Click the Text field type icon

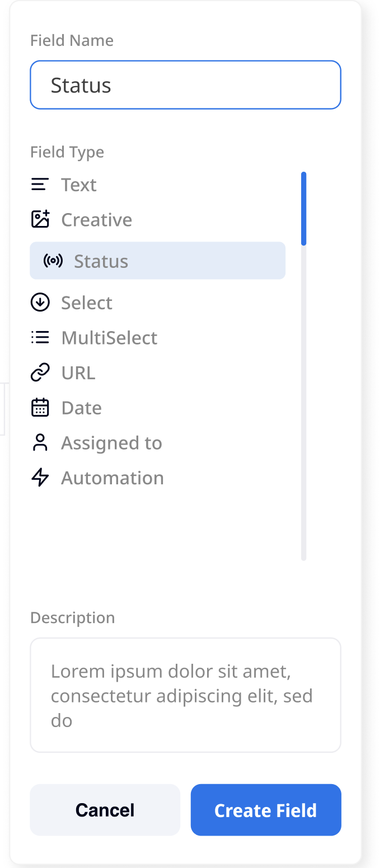coord(40,185)
